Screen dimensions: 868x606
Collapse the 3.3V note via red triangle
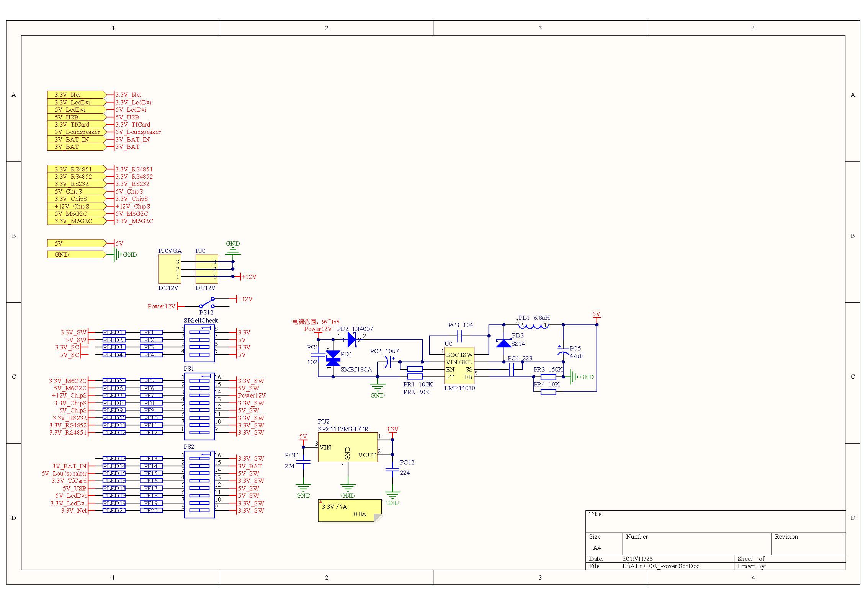[x=321, y=502]
